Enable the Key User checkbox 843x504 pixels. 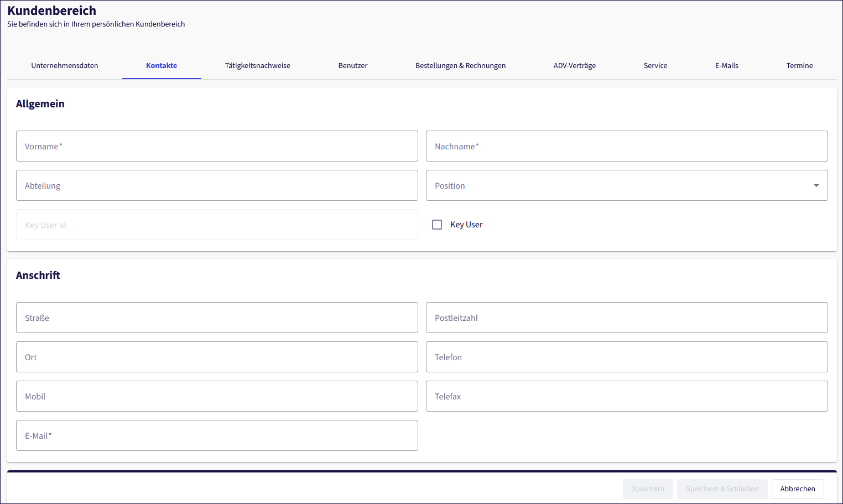point(437,225)
